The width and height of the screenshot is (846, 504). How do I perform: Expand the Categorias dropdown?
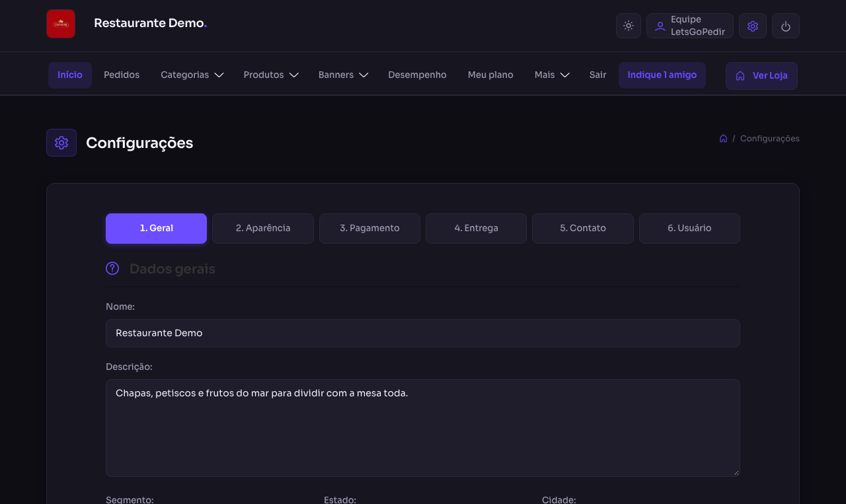click(192, 75)
